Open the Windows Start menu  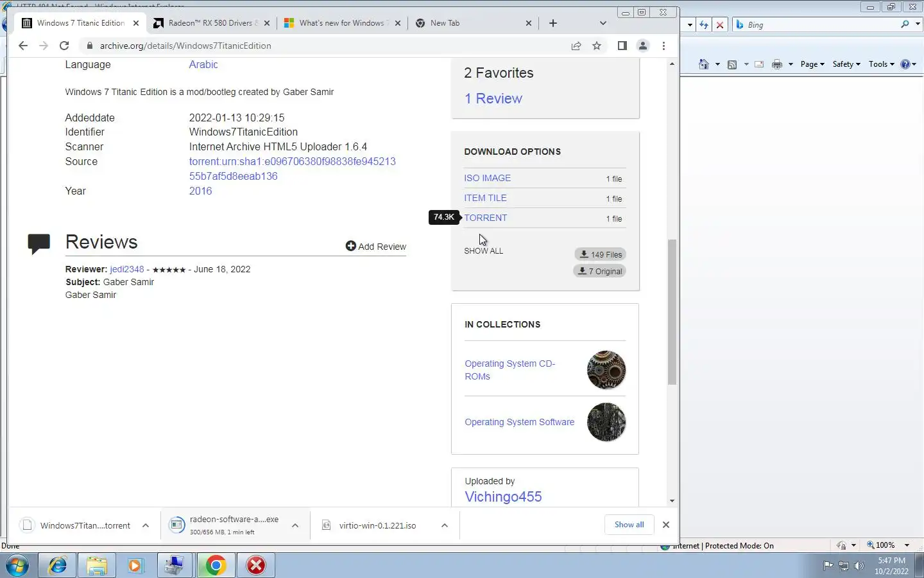(x=17, y=565)
